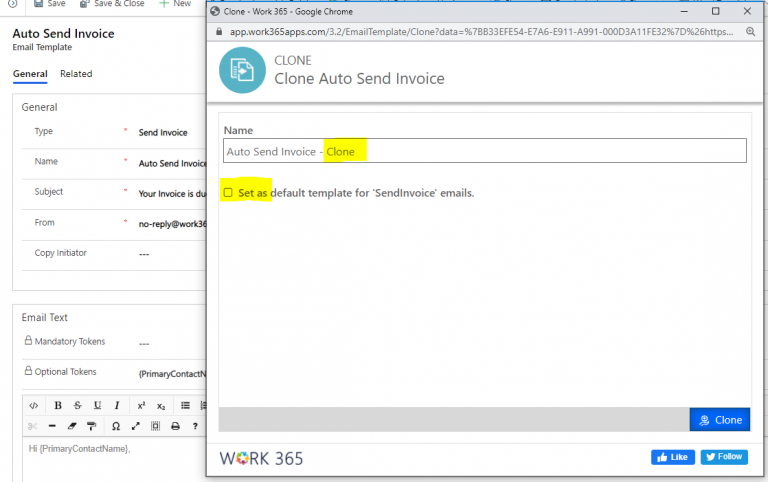
Task: Insert special character with Omega icon
Action: [x=116, y=426]
